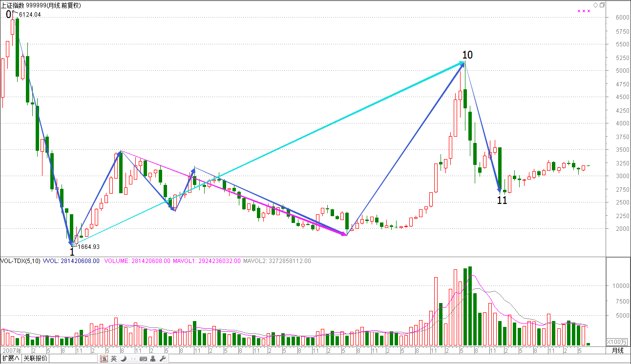Viewport: 631px width, 364px height.
Task: Open the soft keyboard icon
Action: coord(143,359)
